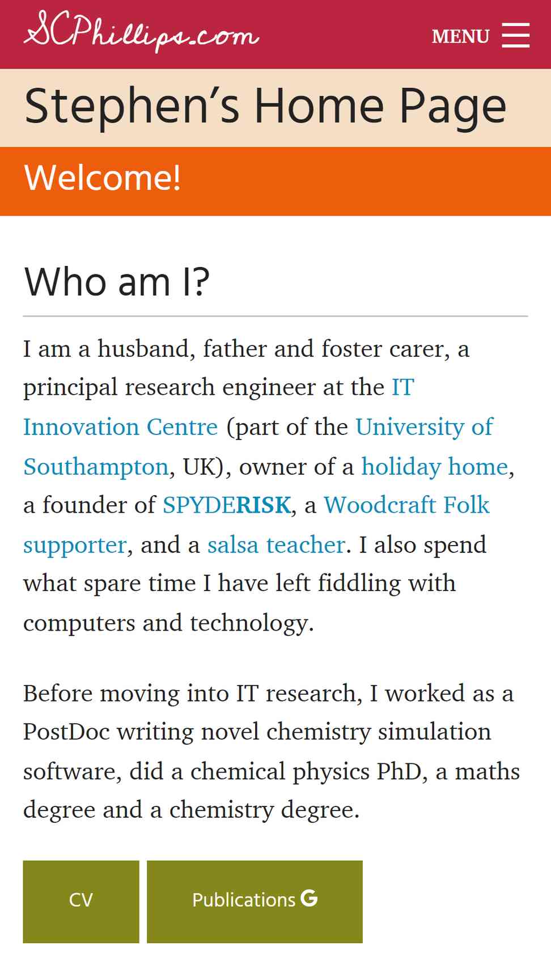Open the CV button
Viewport: 551px width, 980px height.
[81, 902]
